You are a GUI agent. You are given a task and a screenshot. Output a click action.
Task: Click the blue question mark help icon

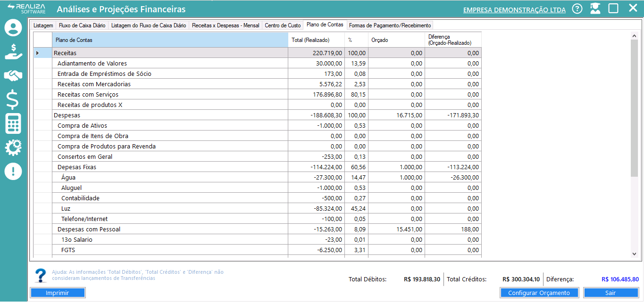[x=41, y=275]
